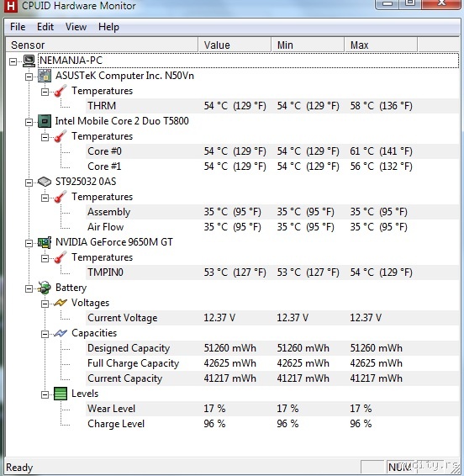464x476 pixels.
Task: Click the Capacities graph icon
Action: (61, 333)
